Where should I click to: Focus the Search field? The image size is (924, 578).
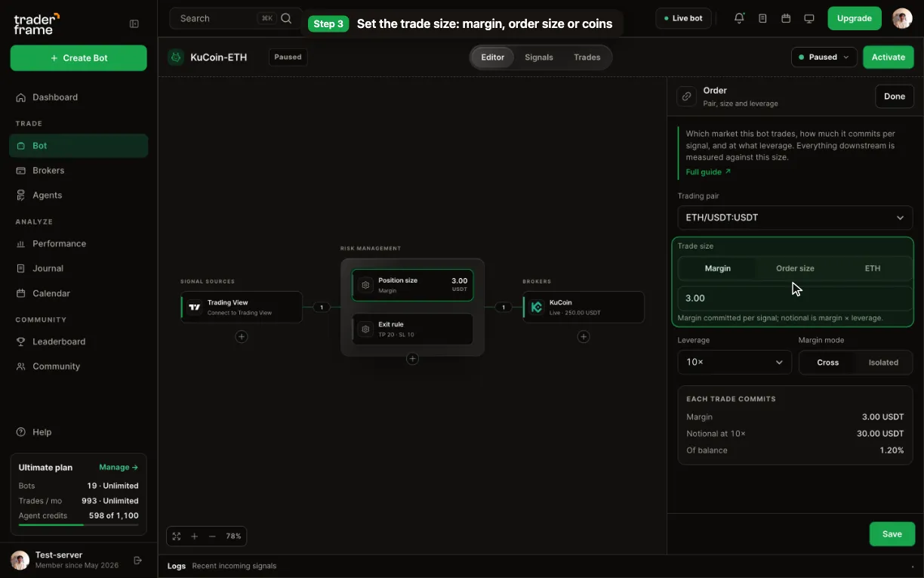[236, 18]
